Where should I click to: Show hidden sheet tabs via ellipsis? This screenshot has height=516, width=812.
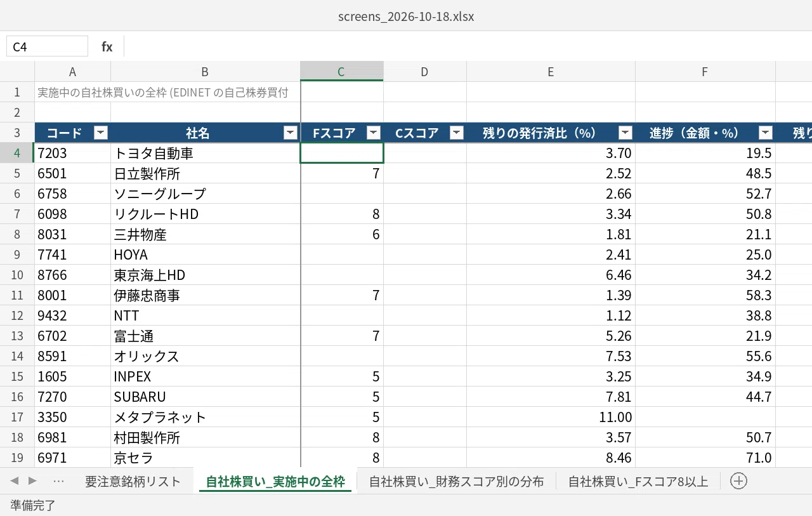[59, 481]
